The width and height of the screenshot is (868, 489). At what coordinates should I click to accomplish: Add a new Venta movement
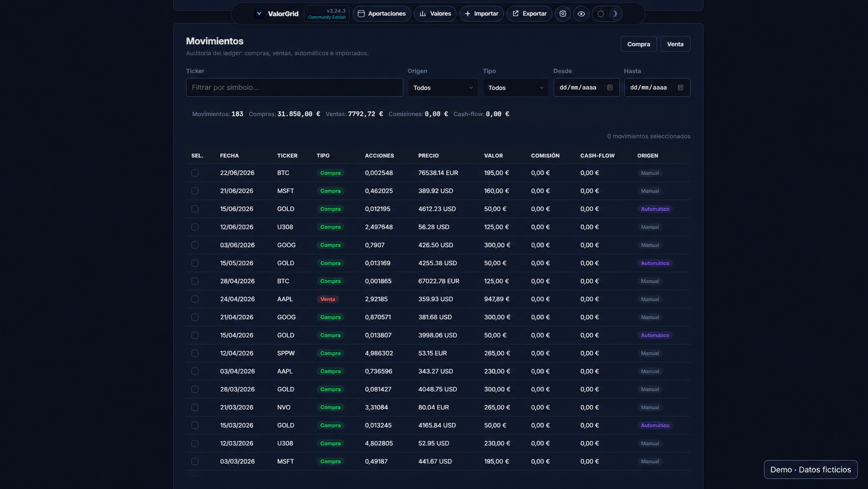(675, 44)
